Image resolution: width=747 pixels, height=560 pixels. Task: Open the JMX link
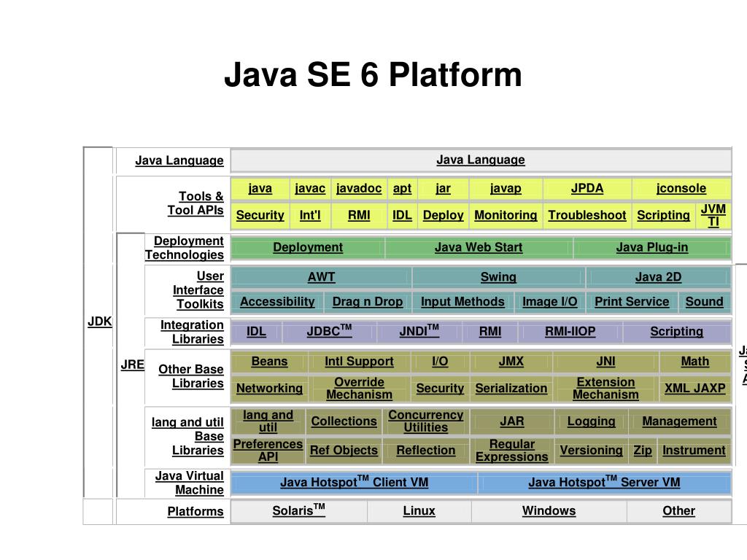click(x=511, y=362)
